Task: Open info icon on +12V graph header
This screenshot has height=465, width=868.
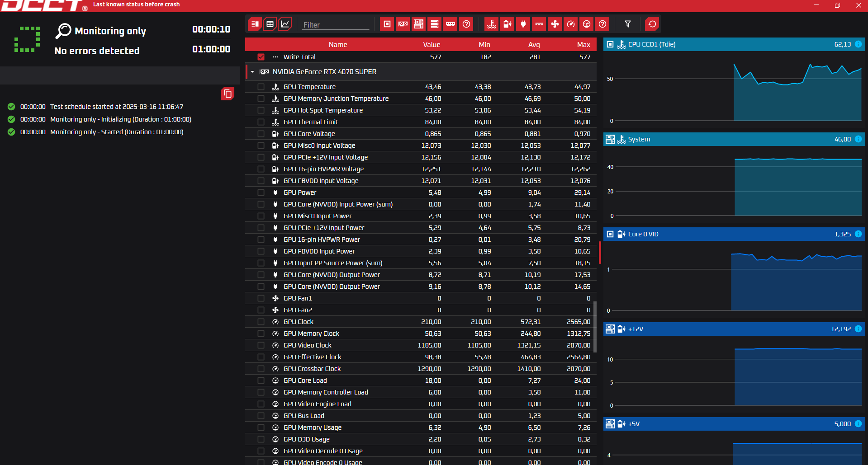Action: pos(858,329)
